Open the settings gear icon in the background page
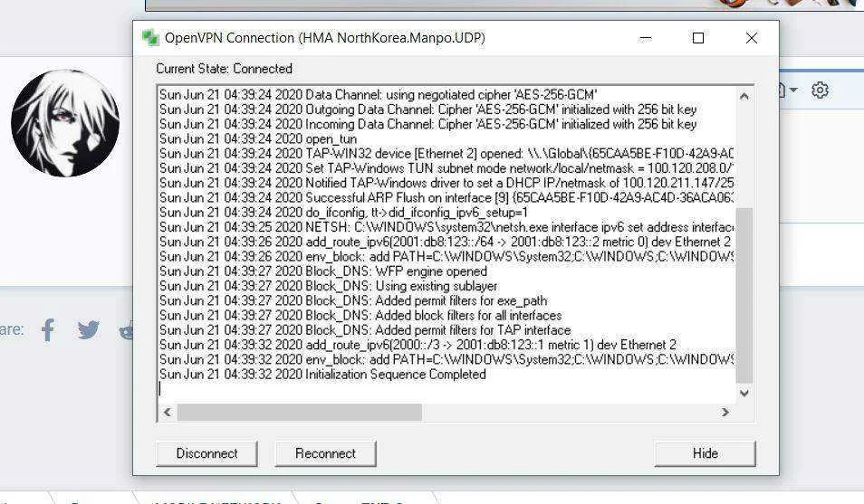864x504 pixels. click(820, 90)
